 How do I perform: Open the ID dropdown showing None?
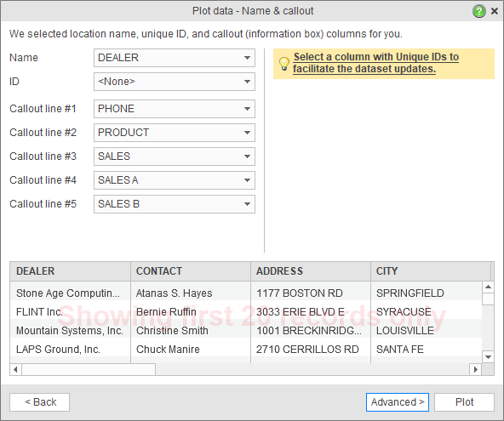175,82
